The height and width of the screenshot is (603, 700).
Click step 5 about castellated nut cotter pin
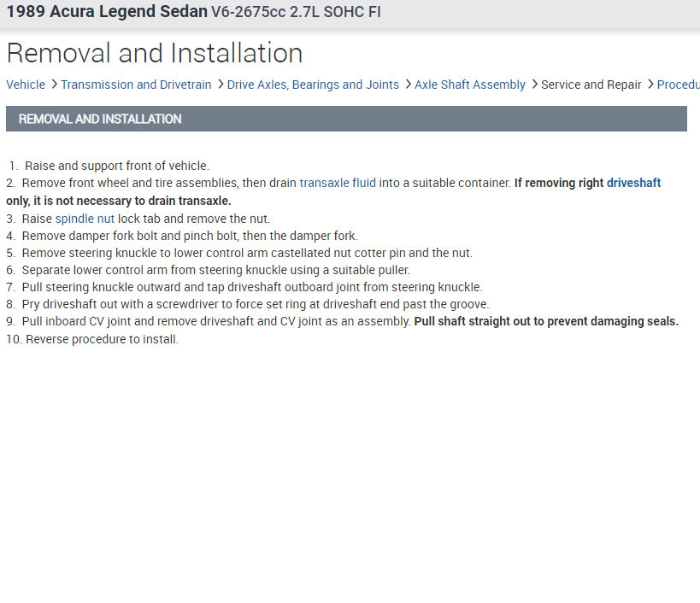[239, 253]
